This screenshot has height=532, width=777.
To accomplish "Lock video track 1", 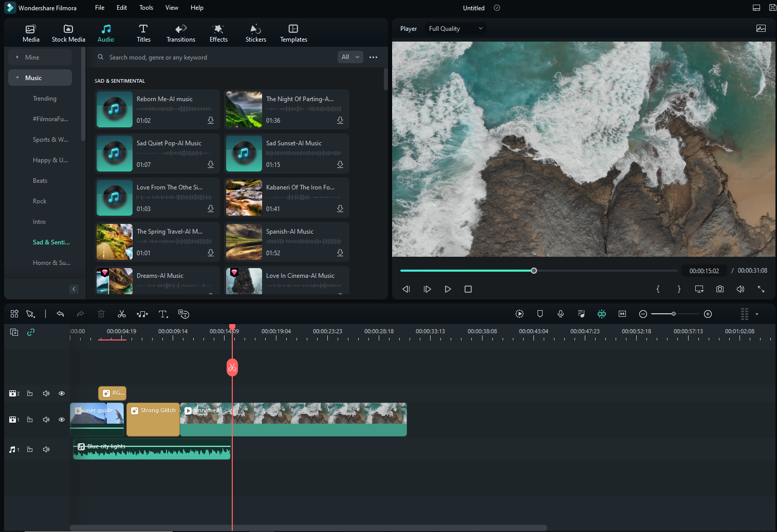I will 30,420.
